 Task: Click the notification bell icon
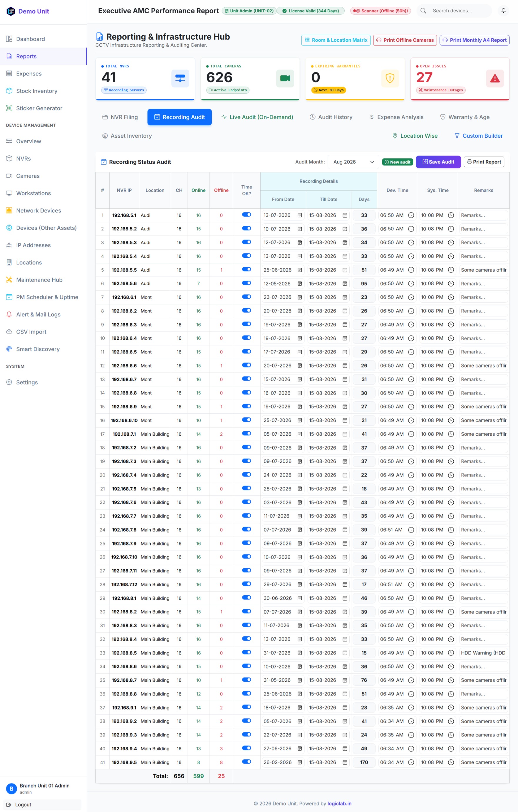[x=503, y=11]
